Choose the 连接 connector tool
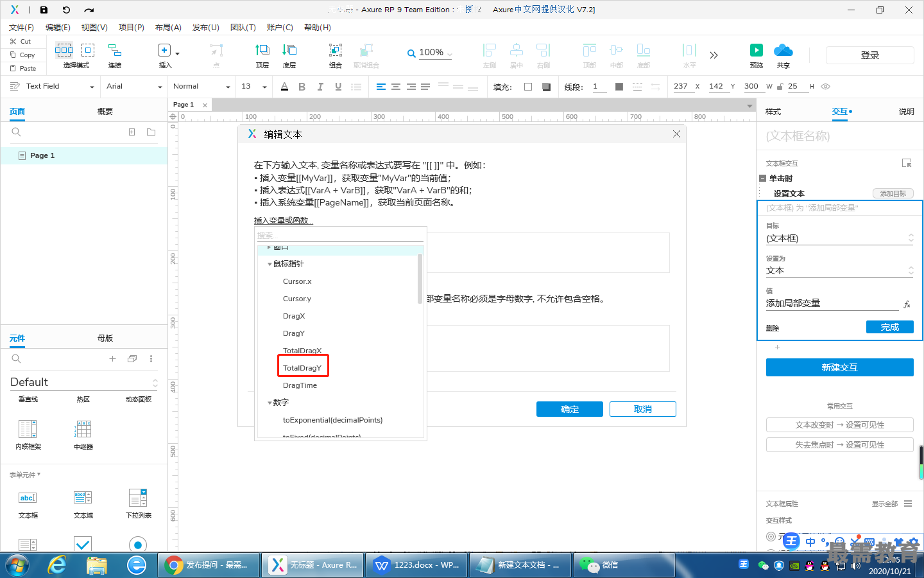This screenshot has height=578, width=924. click(x=115, y=55)
